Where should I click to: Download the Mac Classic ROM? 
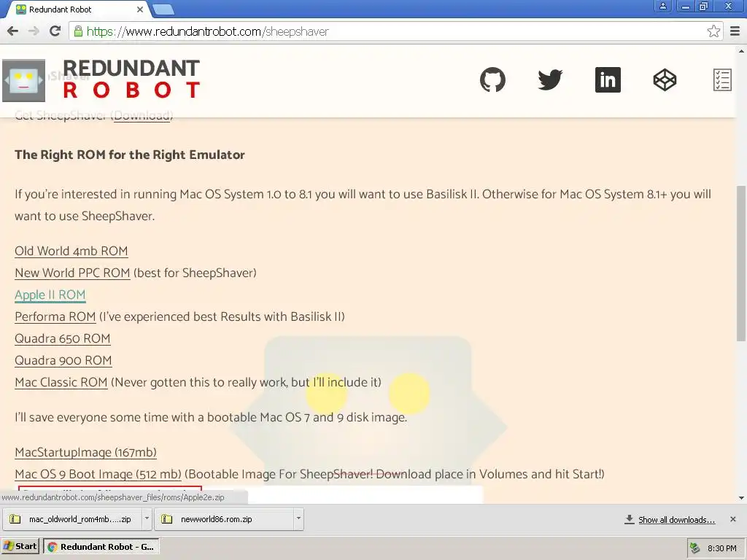(x=61, y=382)
